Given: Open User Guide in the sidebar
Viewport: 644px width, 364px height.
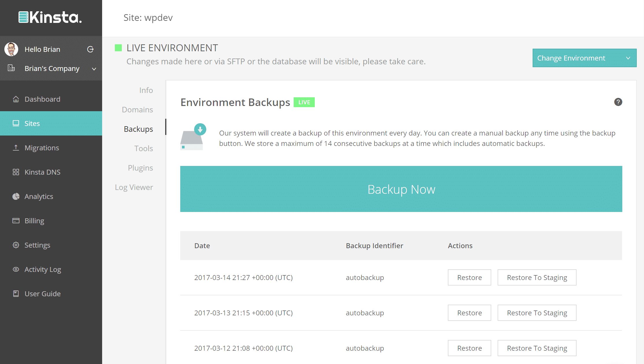Looking at the screenshot, I should [51, 294].
